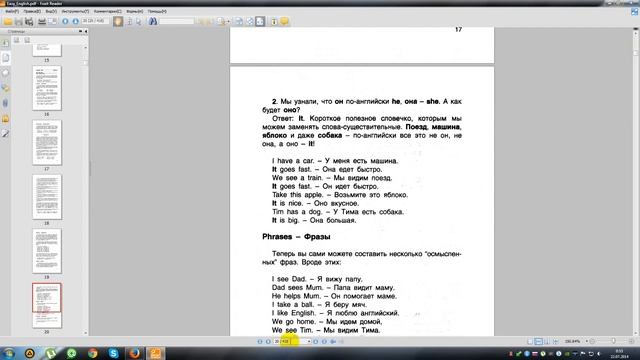Toggle single page view mode
Screen dimensions: 640x360
click(x=530, y=341)
